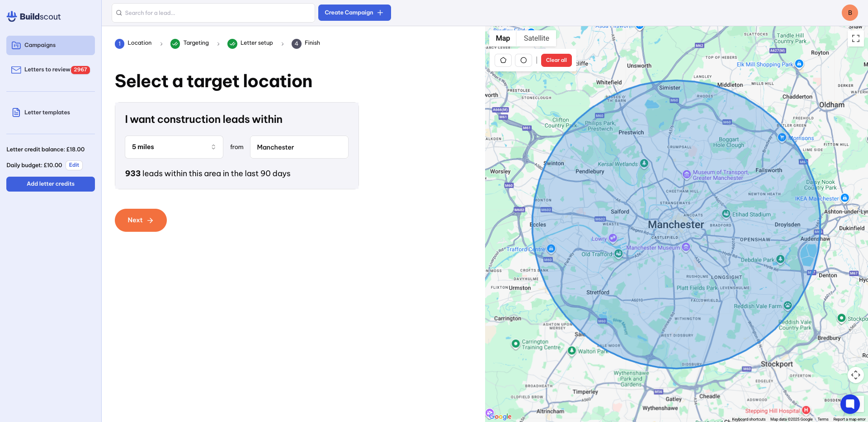Open the chat support widget
The image size is (868, 422).
click(850, 404)
